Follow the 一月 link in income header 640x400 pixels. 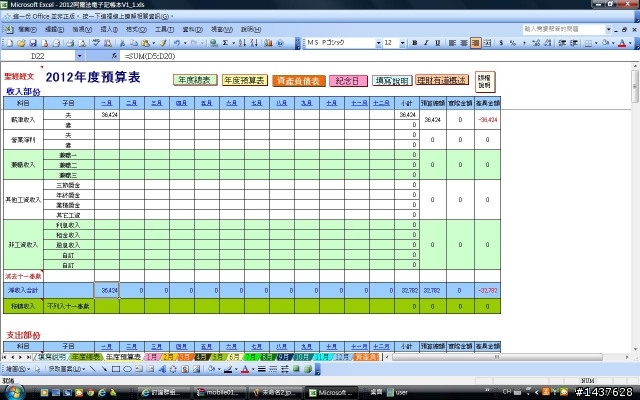(x=107, y=103)
